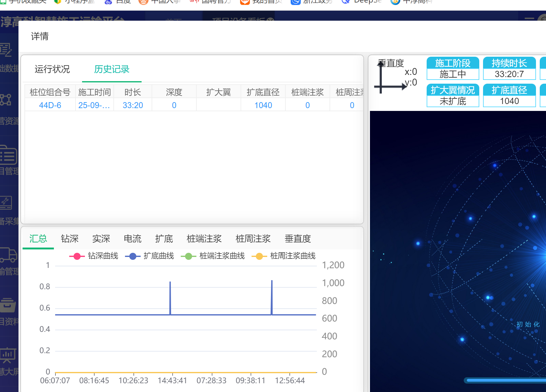The width and height of the screenshot is (546, 392).
Task: Click the 1040 扩底直径 table value
Action: click(263, 105)
